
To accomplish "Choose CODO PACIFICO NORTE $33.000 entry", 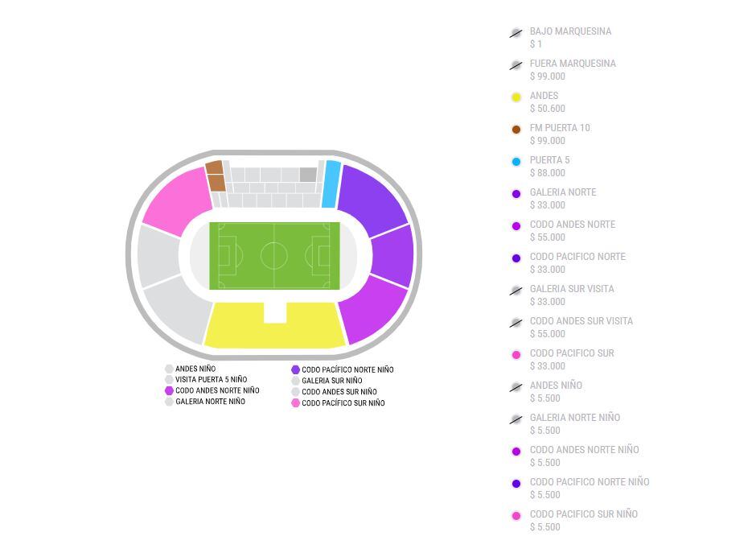I will point(577,263).
